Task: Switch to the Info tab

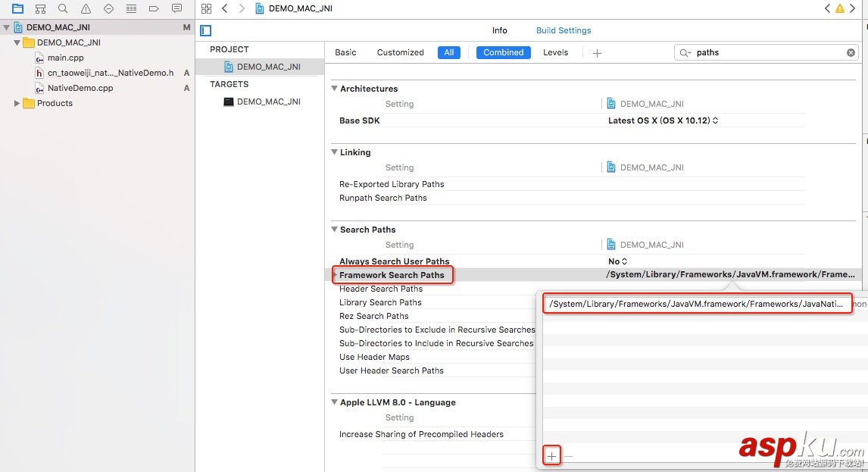Action: 499,30
